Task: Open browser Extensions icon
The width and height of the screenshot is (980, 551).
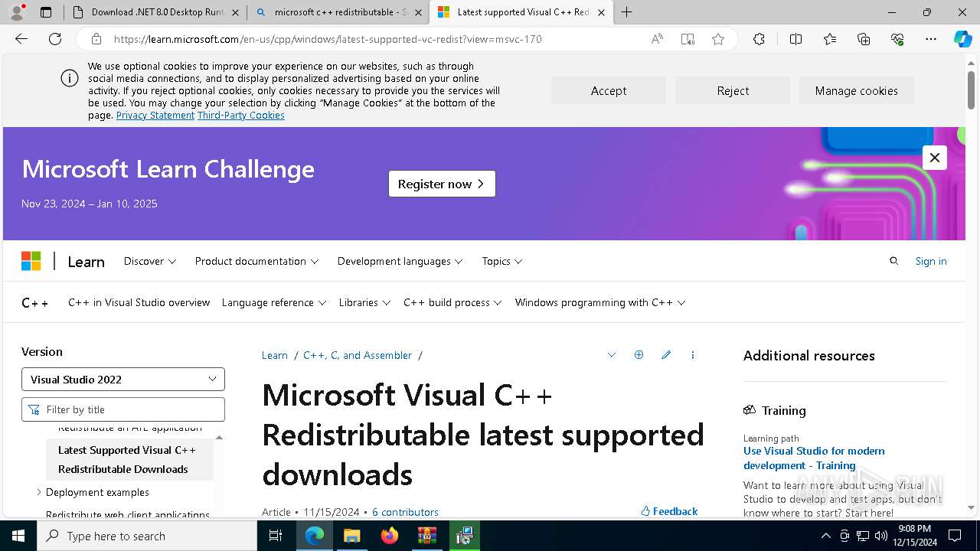Action: (759, 39)
